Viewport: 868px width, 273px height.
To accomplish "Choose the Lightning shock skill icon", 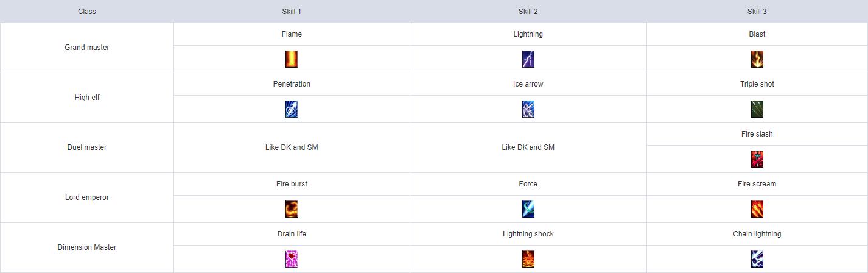I will [528, 259].
